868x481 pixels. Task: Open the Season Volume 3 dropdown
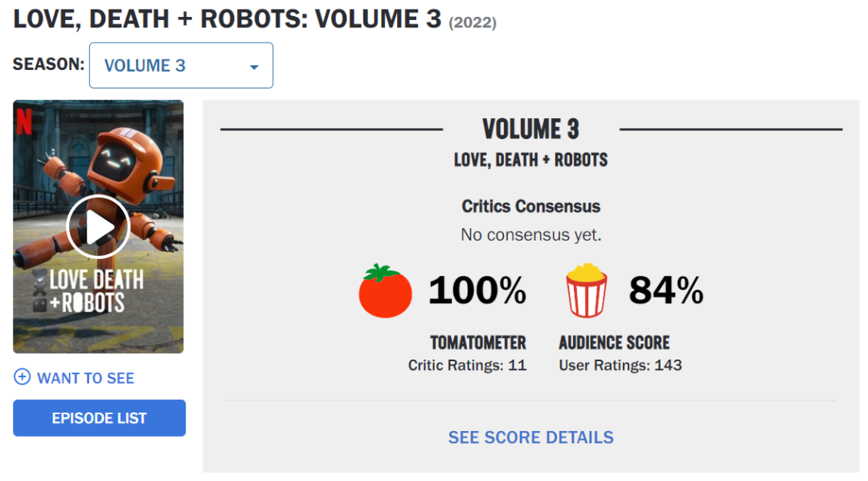(181, 66)
